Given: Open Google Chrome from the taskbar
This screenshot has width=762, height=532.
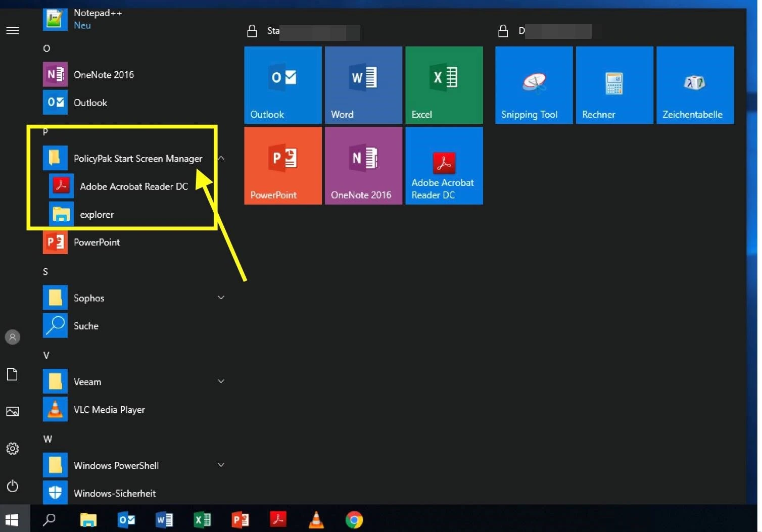Looking at the screenshot, I should point(354,519).
